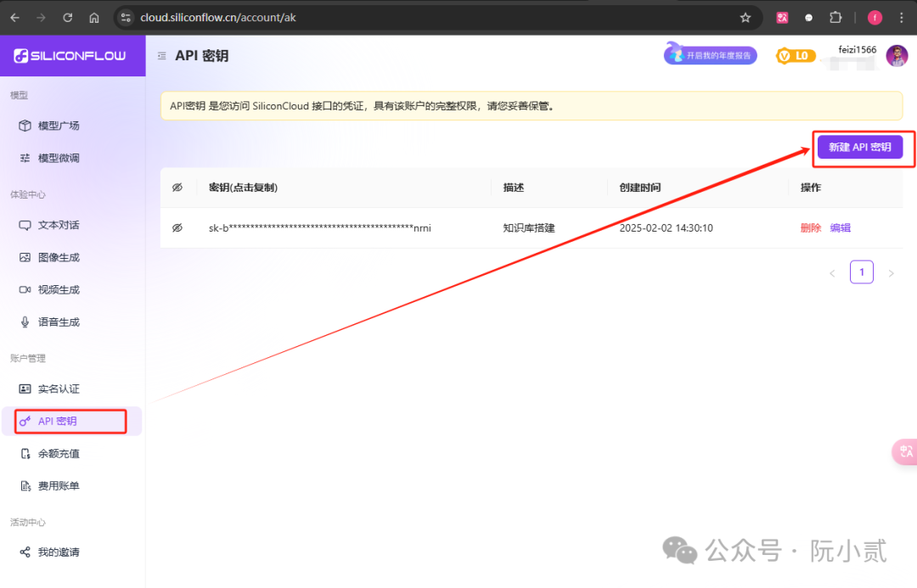View site information icon in address bar
The width and height of the screenshot is (917, 588).
point(125,18)
